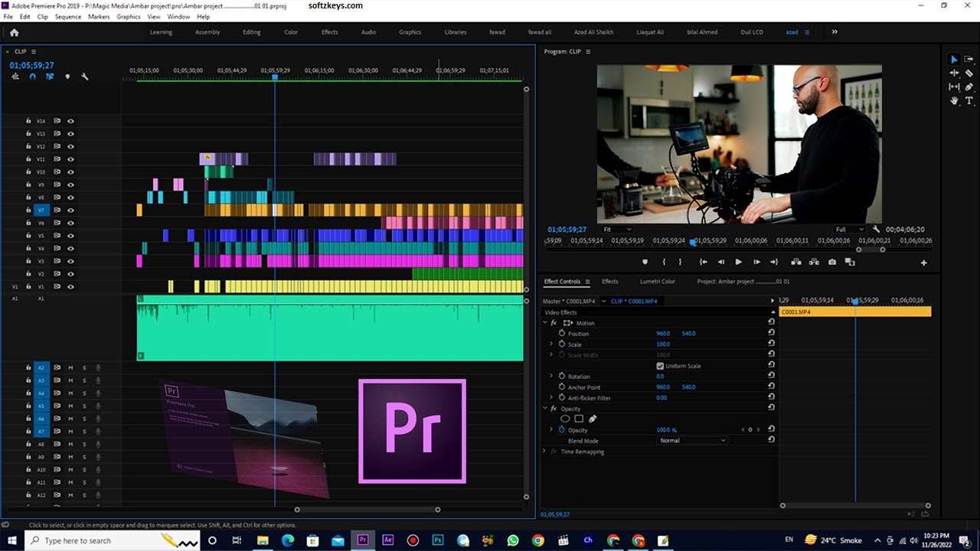Image resolution: width=980 pixels, height=551 pixels.
Task: Collapse the Motion effect
Action: pyautogui.click(x=544, y=323)
